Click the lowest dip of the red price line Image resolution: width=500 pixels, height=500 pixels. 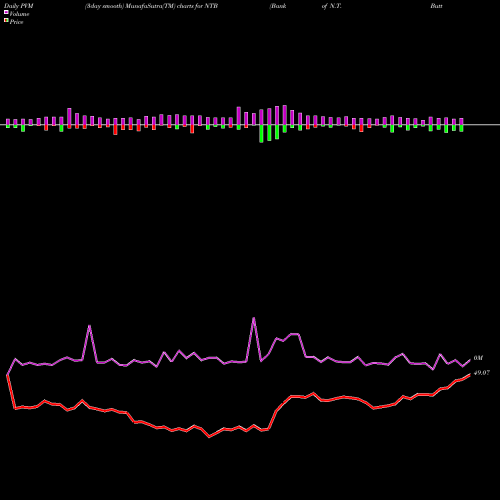point(209,437)
